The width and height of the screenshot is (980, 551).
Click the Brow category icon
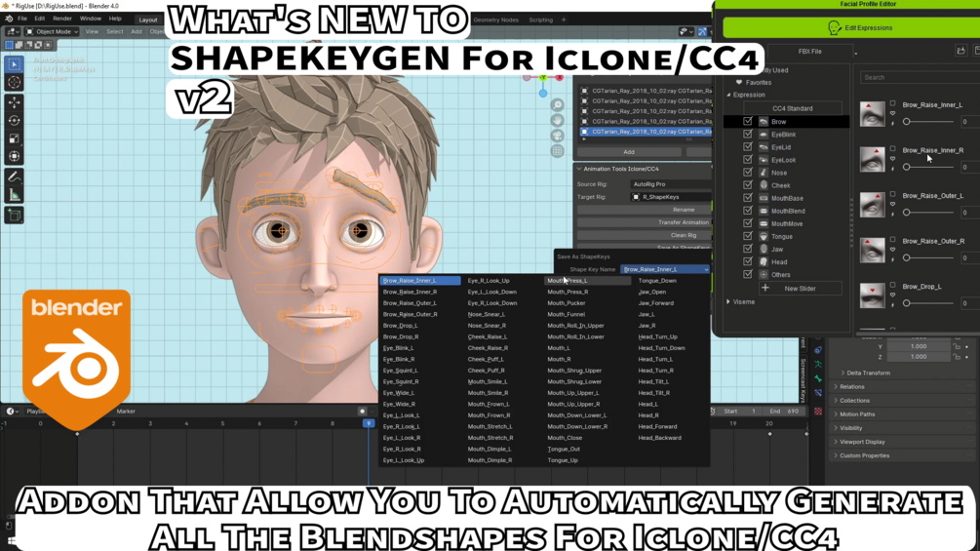pos(764,121)
